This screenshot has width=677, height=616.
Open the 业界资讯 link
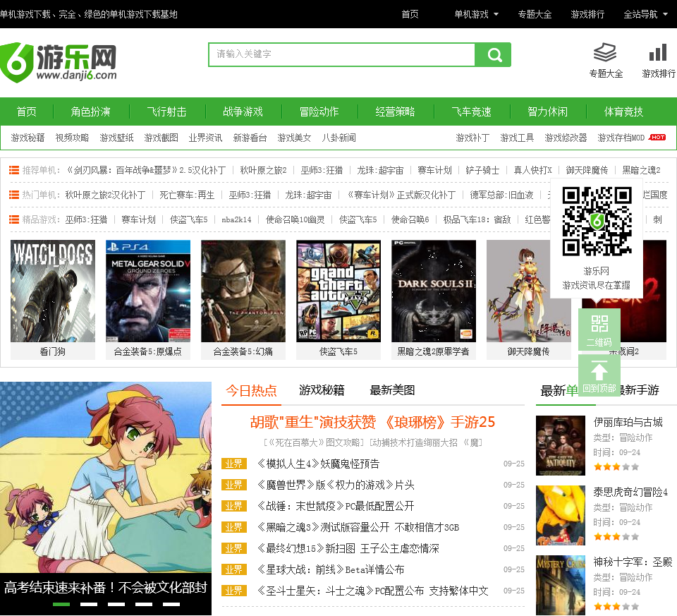(205, 138)
